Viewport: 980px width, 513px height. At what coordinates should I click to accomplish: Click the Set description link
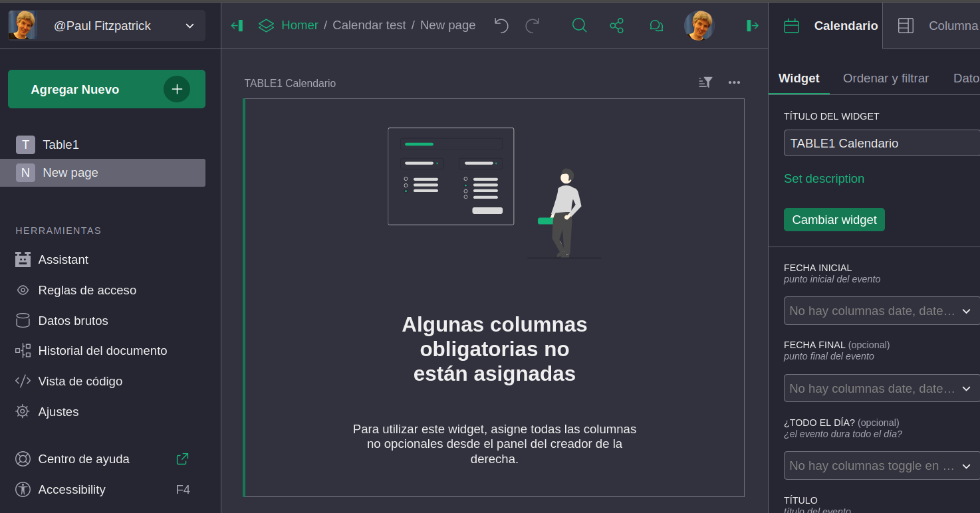click(824, 179)
